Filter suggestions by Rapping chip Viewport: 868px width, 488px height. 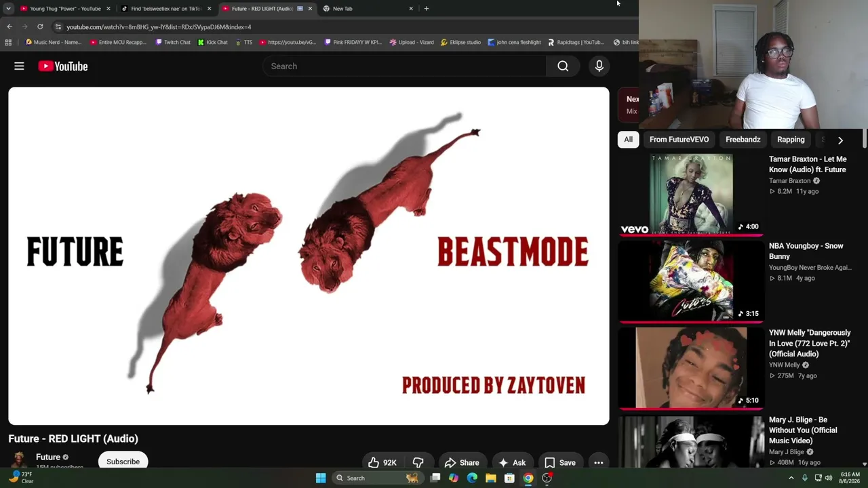[x=791, y=140]
